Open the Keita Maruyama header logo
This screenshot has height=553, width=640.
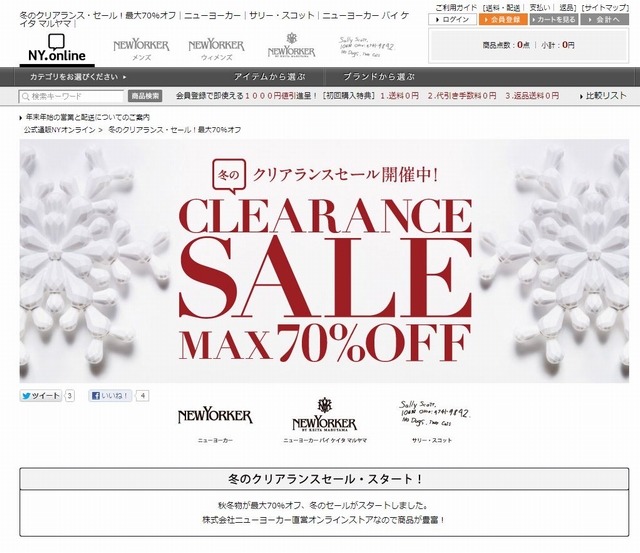point(291,45)
